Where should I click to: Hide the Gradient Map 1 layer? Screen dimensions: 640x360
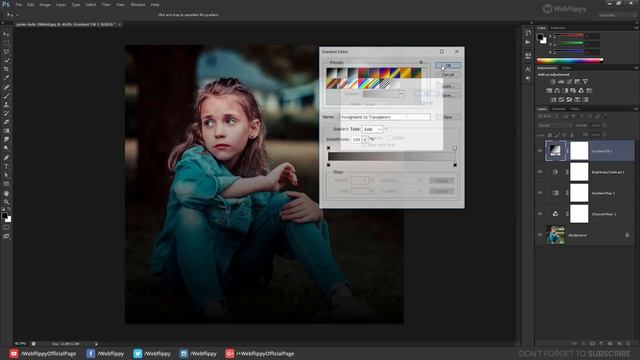point(540,193)
